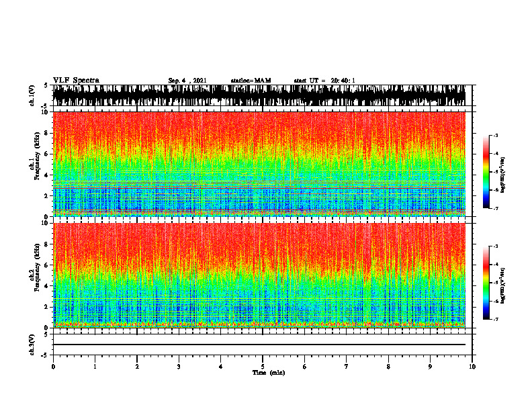The height and width of the screenshot is (411, 532).
Task: Click the "4" tick on the time axis
Action: click(221, 367)
